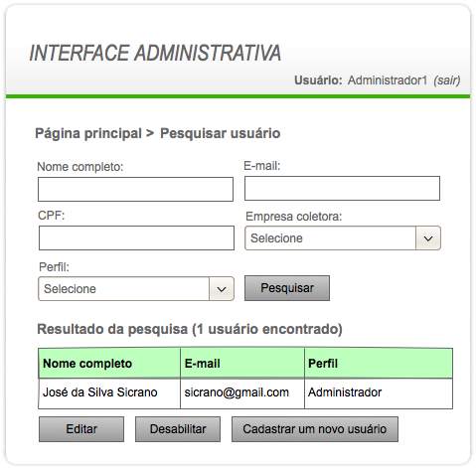Click the Perfil column header
Screen dimensions: 476x468
pyautogui.click(x=379, y=364)
